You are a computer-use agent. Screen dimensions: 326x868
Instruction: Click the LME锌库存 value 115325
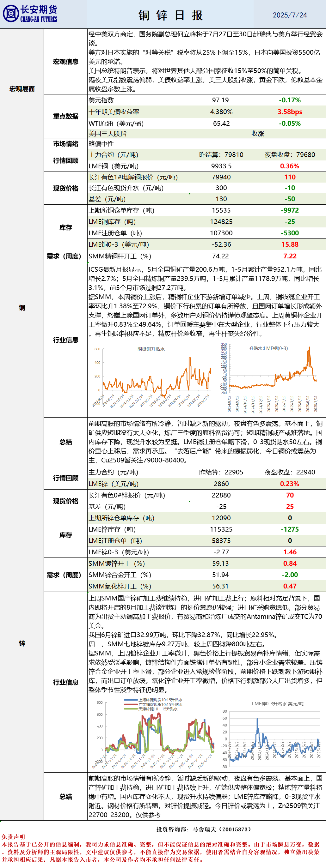[x=221, y=529]
